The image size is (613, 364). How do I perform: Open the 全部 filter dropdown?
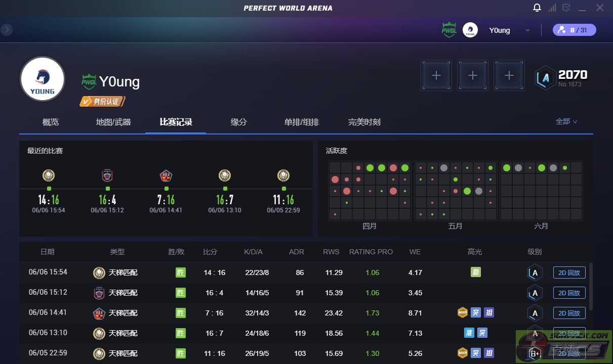[566, 121]
